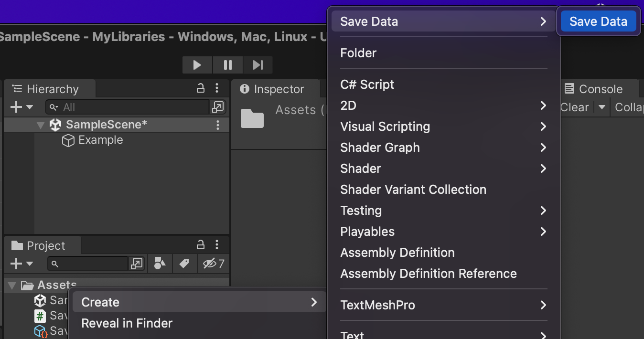
Task: Click the Clear button in Console
Action: point(575,107)
